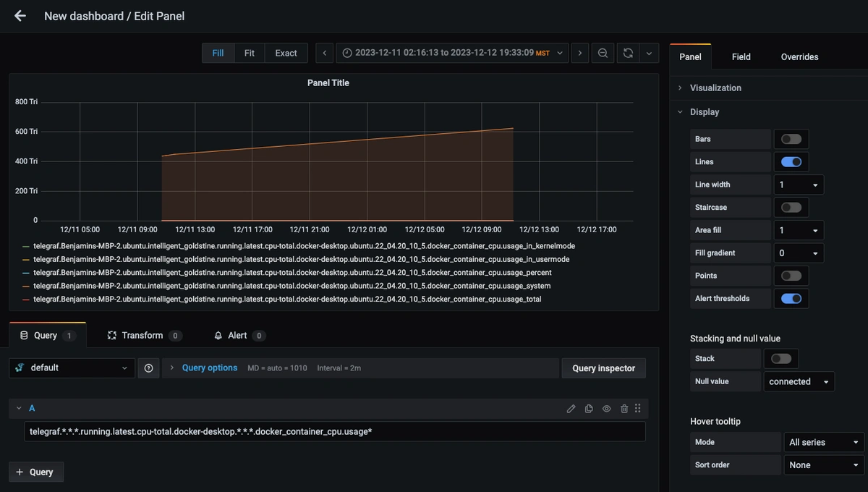Image resolution: width=868 pixels, height=492 pixels.
Task: Shift time range forward with right chevron
Action: click(579, 53)
